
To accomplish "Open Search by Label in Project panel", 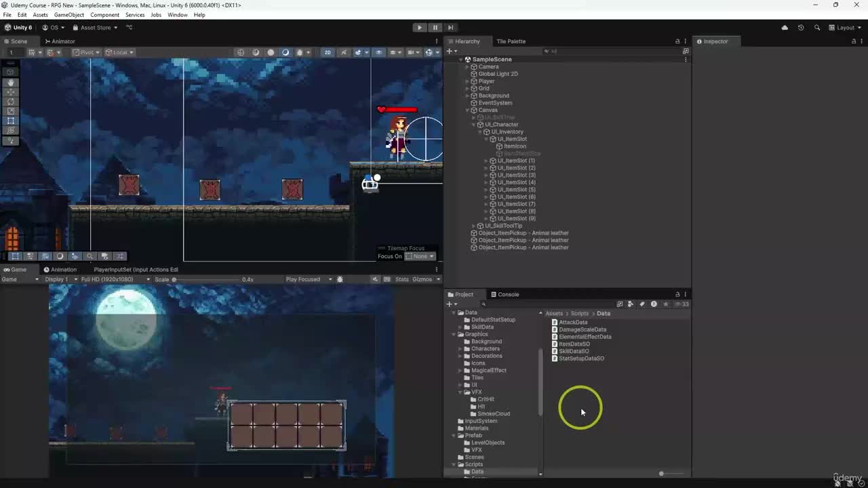I will click(x=642, y=304).
